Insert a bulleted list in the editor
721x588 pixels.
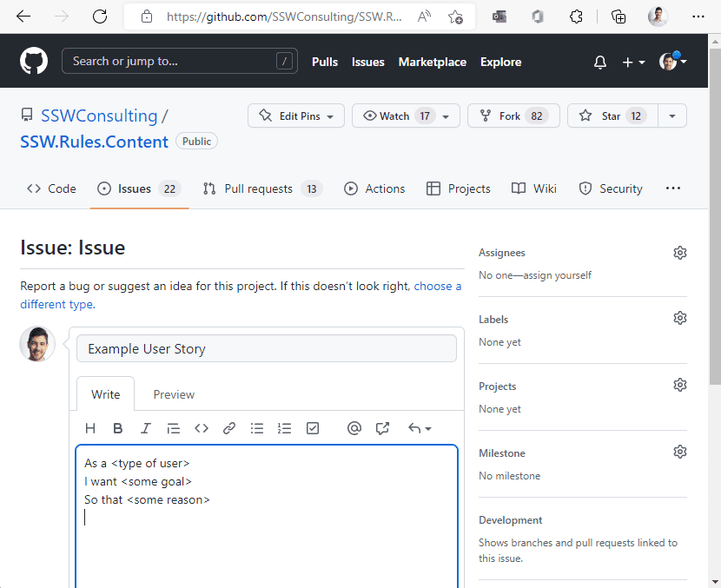pos(257,428)
